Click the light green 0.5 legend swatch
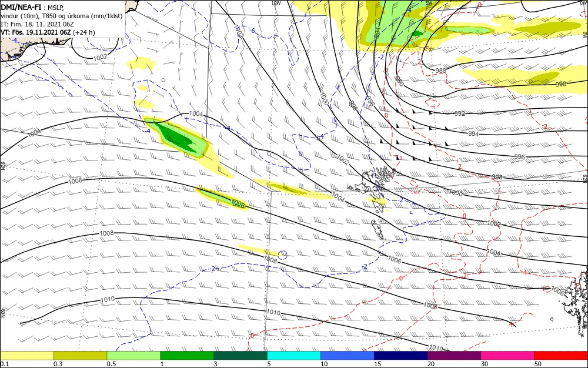Image resolution: width=588 pixels, height=368 pixels. pyautogui.click(x=133, y=356)
